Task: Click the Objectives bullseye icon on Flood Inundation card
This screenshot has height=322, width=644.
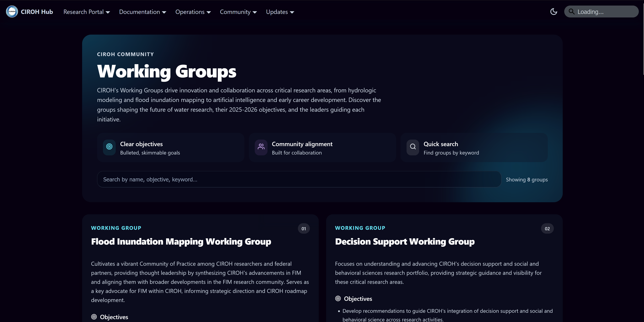Action: click(94, 317)
